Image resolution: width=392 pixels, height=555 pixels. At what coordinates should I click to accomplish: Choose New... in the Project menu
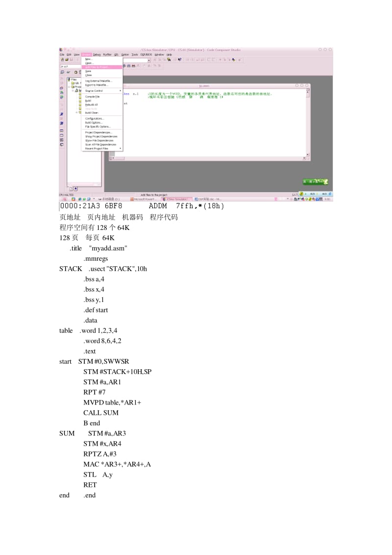click(102, 59)
